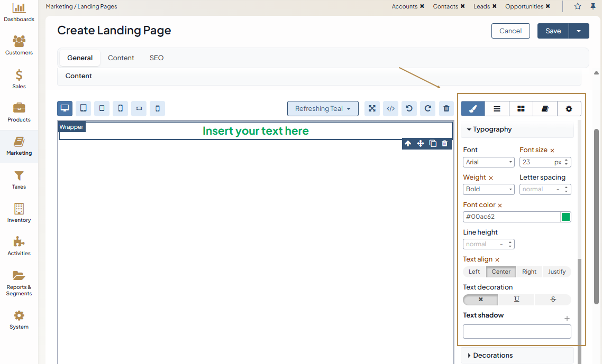Delete selected component via its trash icon
The image size is (602, 364).
(x=444, y=144)
